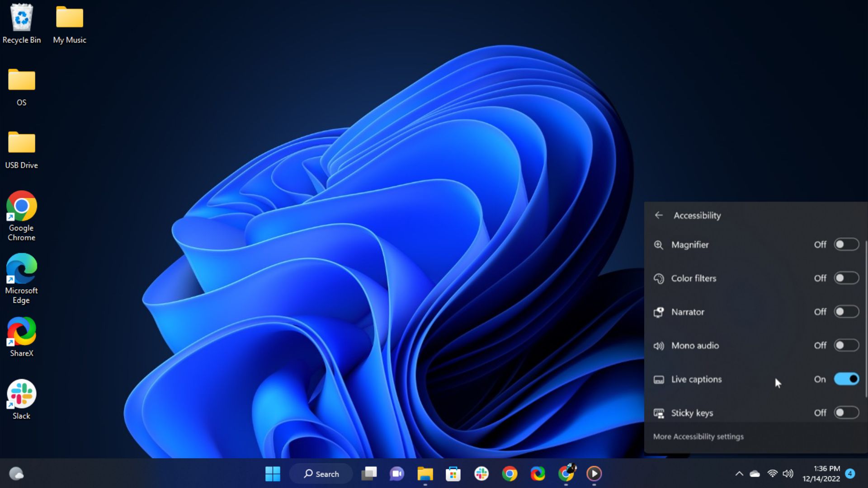Click back arrow in Accessibility panel
The width and height of the screenshot is (868, 488).
(659, 215)
